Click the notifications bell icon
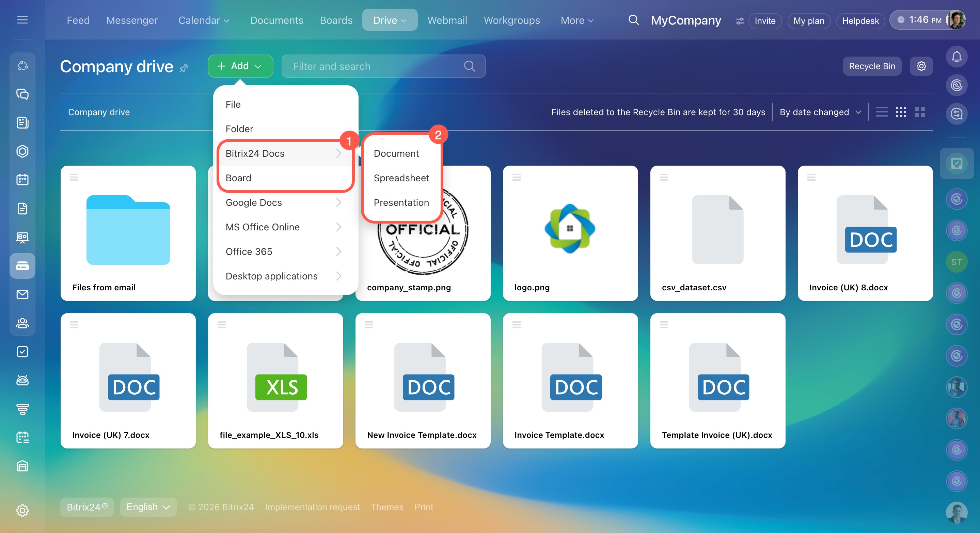980x533 pixels. click(957, 57)
